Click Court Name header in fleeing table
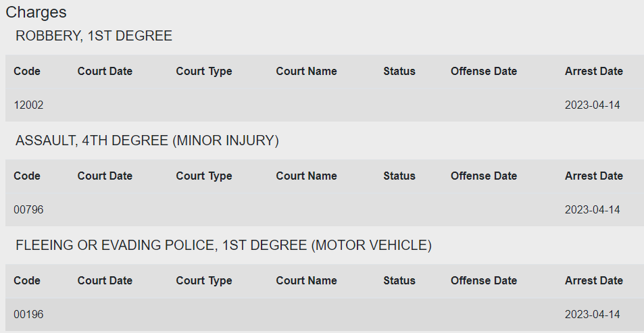Screen dimensions: 644x333 [306, 280]
